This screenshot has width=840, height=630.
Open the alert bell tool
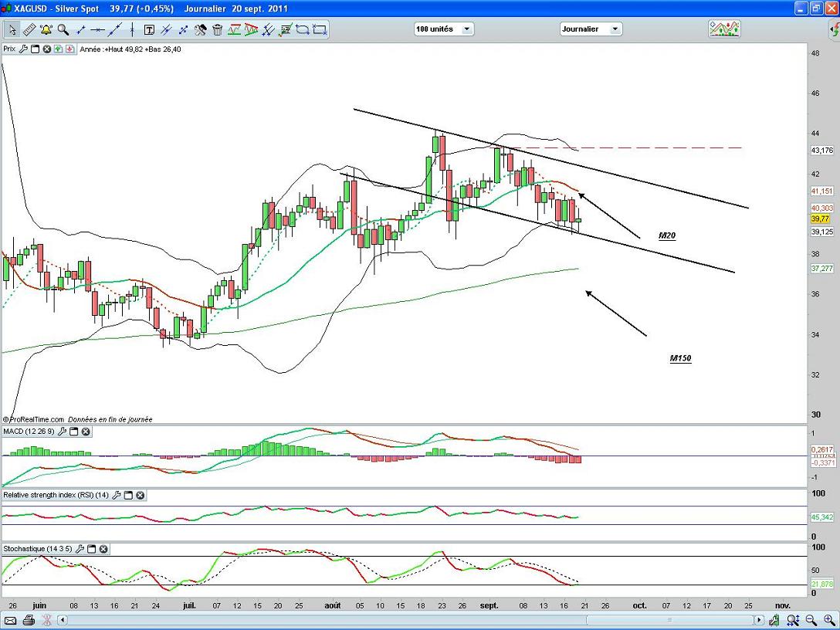tap(46, 30)
